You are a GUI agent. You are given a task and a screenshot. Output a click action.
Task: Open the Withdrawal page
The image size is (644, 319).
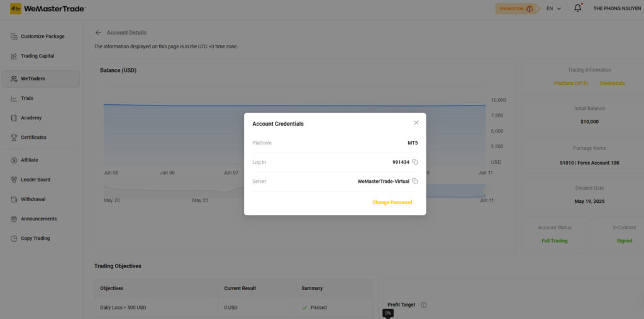33,199
